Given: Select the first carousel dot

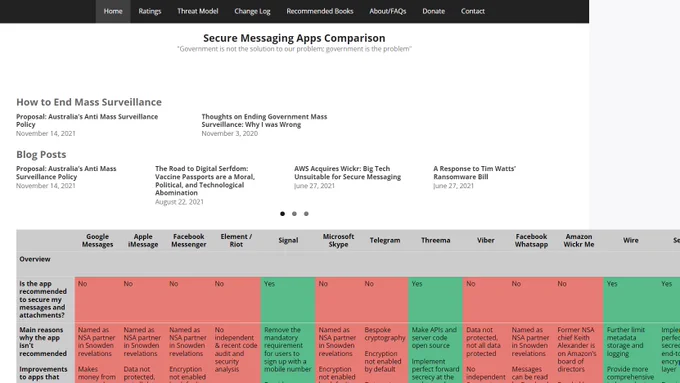Looking at the screenshot, I should [282, 213].
